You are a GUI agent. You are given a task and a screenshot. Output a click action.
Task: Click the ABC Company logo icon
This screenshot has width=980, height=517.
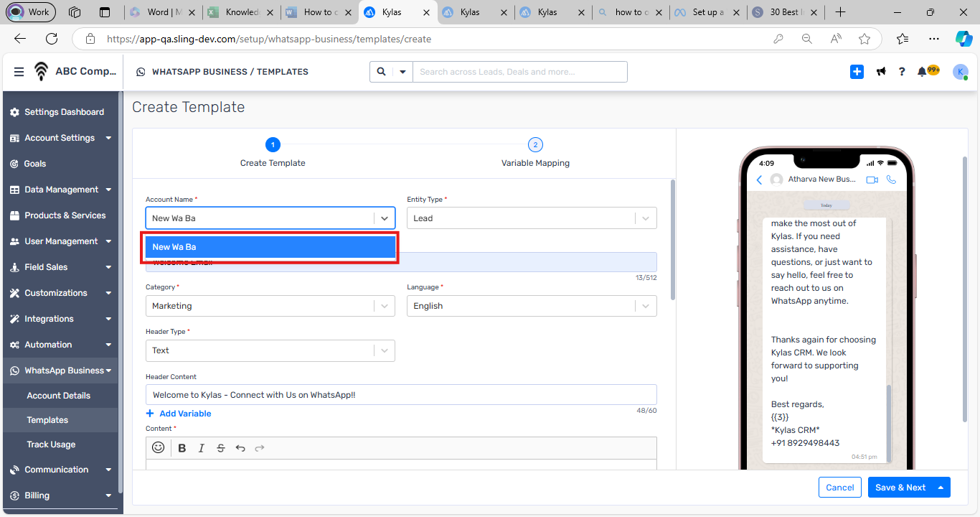click(42, 71)
